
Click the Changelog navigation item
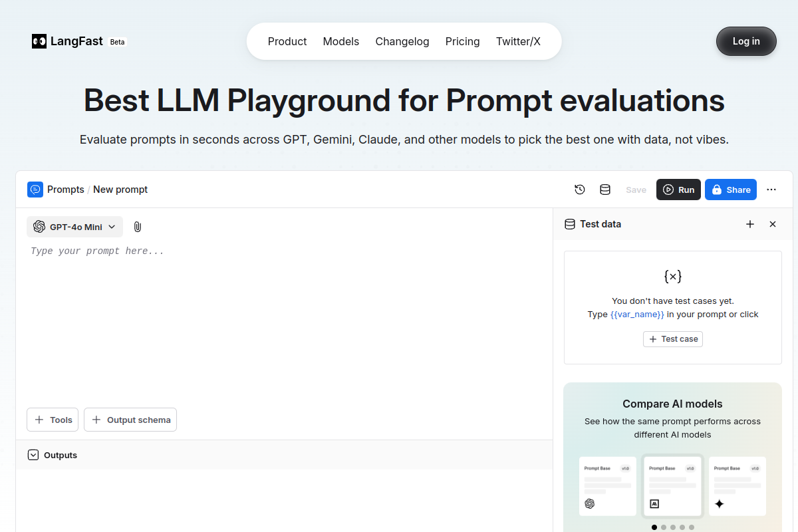(402, 41)
